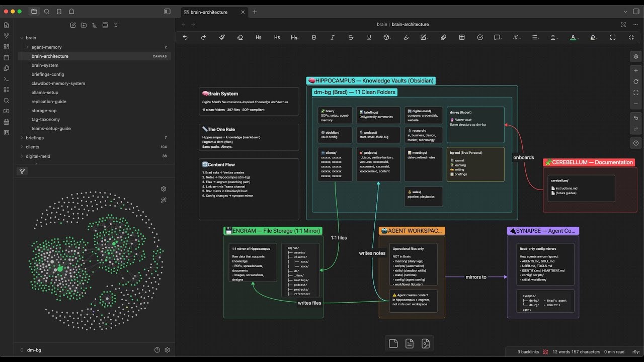Toggle auto-reveal current file in explorer

coord(105,25)
